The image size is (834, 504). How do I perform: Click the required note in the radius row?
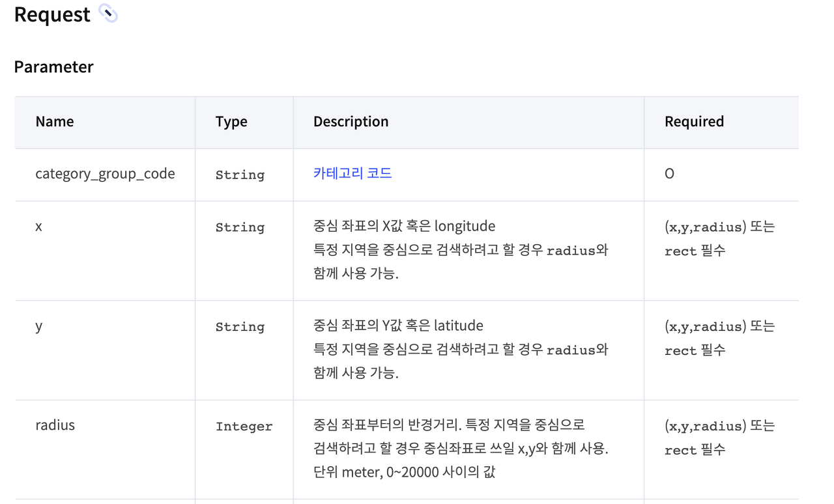pos(719,438)
